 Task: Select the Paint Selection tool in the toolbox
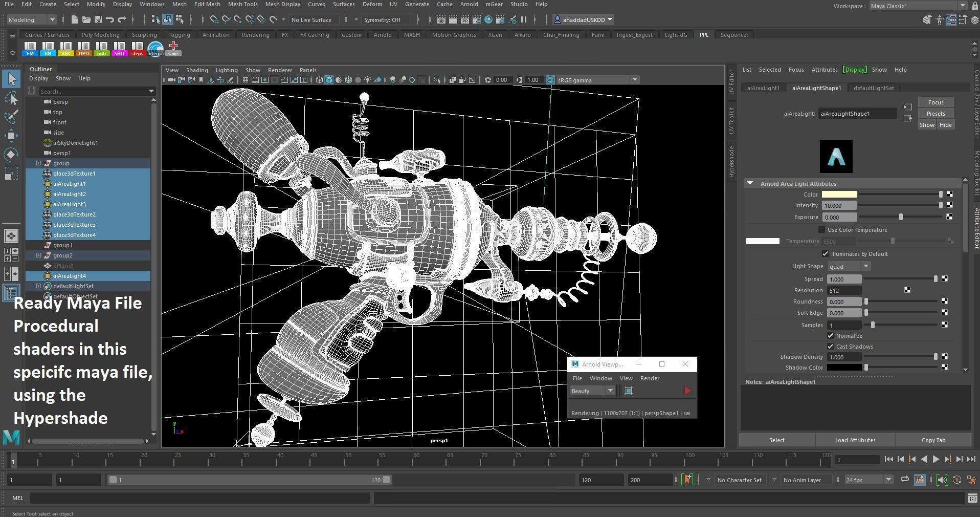(11, 116)
